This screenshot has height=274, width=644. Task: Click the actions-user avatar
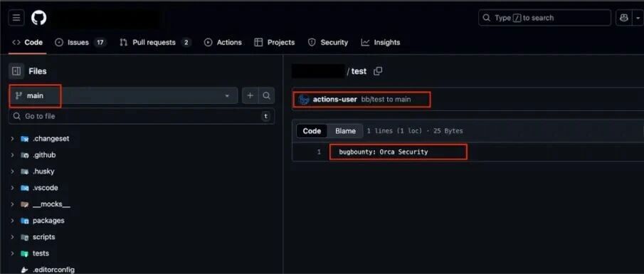click(x=304, y=100)
